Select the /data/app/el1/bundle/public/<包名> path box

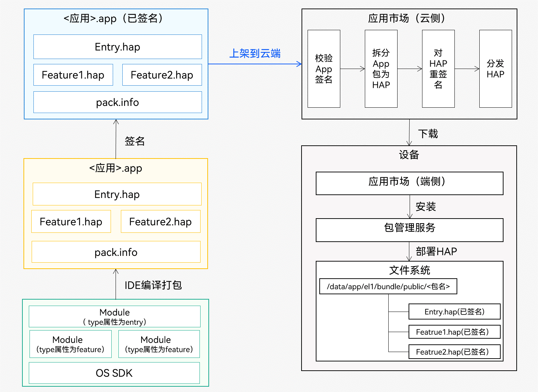(x=388, y=286)
